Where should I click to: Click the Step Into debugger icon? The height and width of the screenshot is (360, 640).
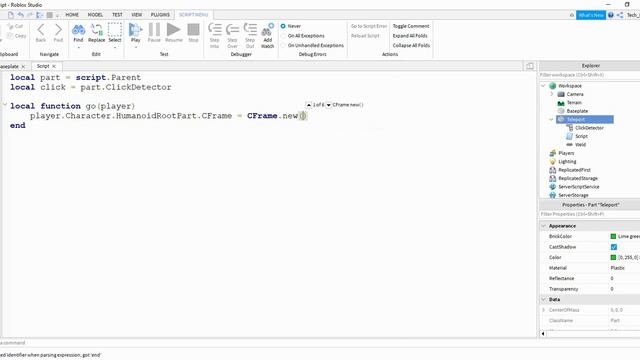coord(215,30)
